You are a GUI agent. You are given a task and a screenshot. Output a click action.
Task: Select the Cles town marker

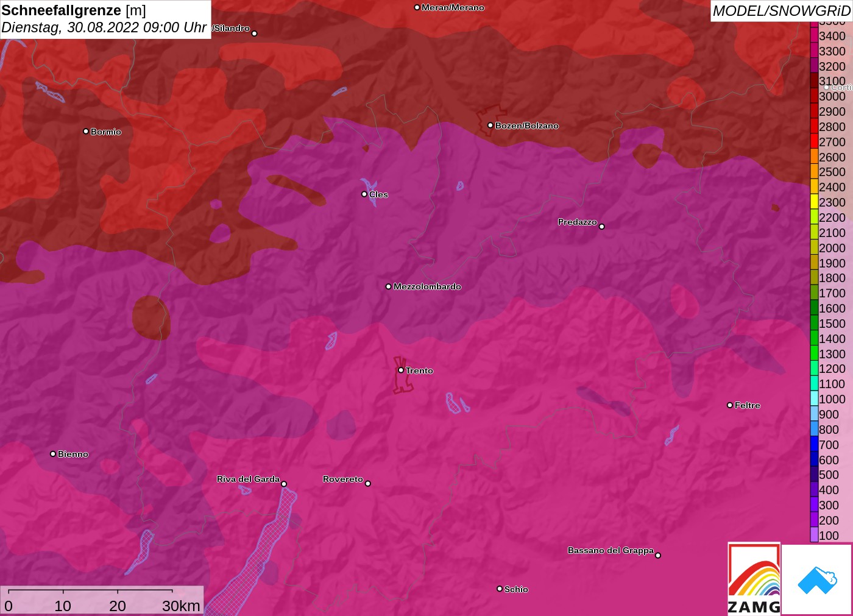[x=364, y=194]
